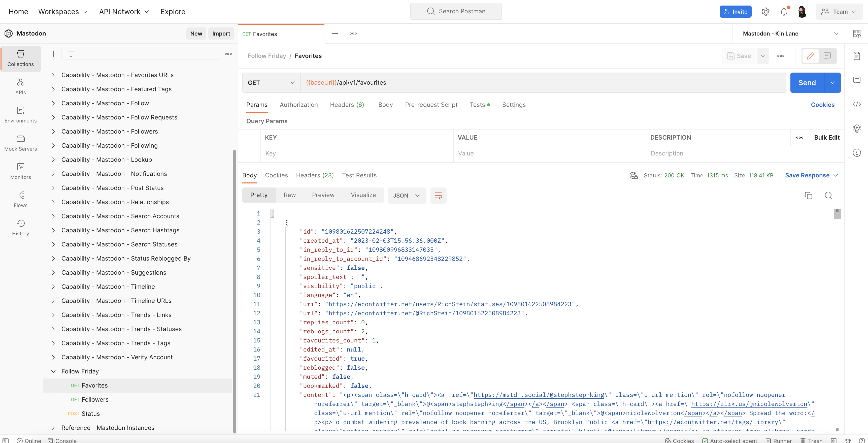Switch to Visualize response view
The image size is (868, 443).
coord(363,195)
